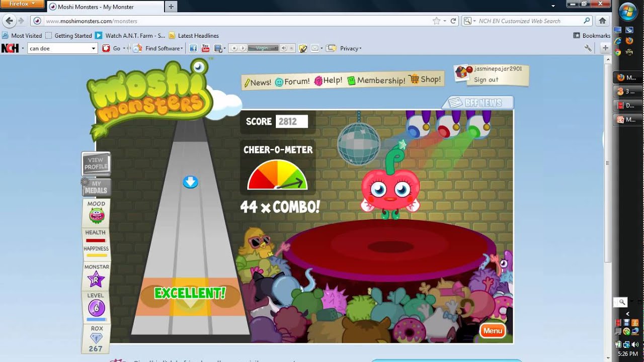Click the Home button

coord(602,21)
